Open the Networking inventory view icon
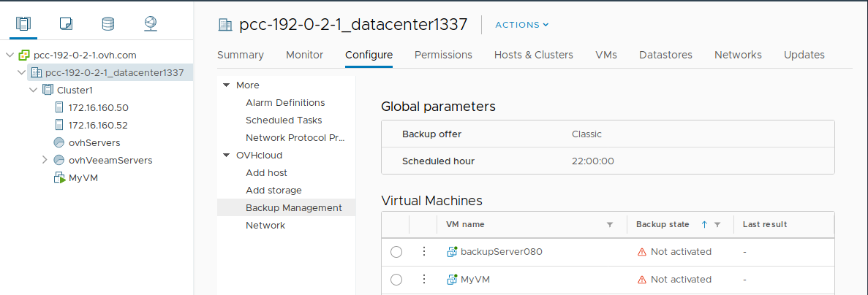Image resolution: width=868 pixels, height=295 pixels. (151, 23)
